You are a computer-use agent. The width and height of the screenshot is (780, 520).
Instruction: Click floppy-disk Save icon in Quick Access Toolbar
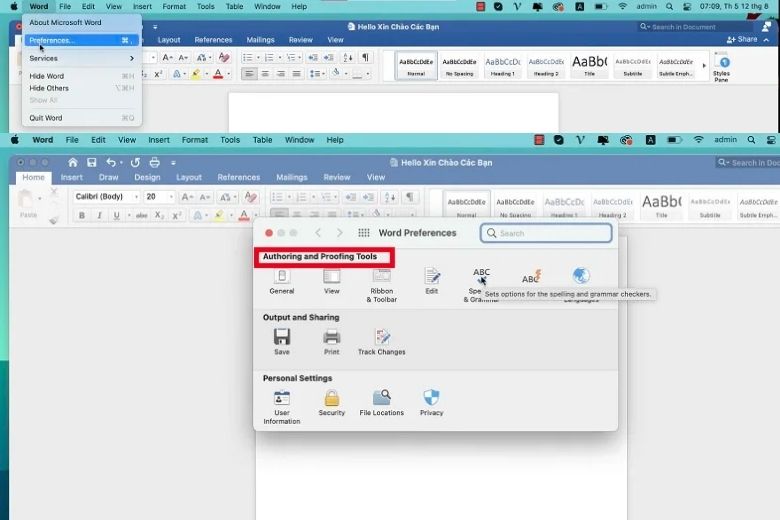(x=92, y=162)
